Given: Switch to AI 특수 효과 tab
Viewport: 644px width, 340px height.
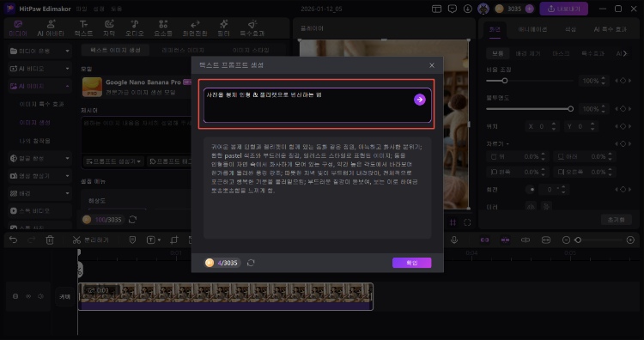Looking at the screenshot, I should [x=611, y=29].
